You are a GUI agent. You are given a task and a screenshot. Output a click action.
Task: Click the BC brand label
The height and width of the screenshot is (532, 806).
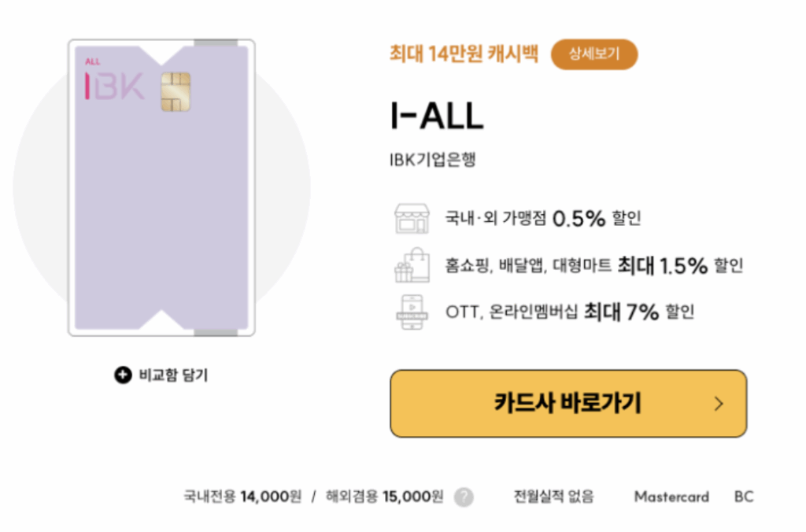[744, 497]
